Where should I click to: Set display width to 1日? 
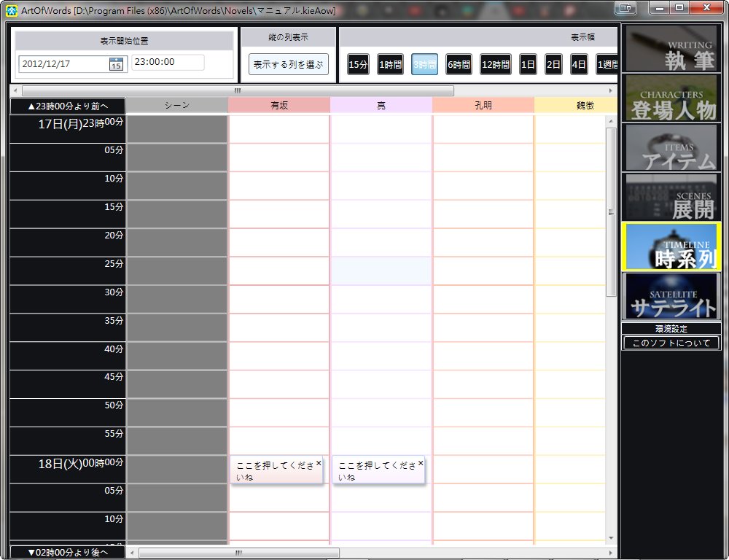528,65
